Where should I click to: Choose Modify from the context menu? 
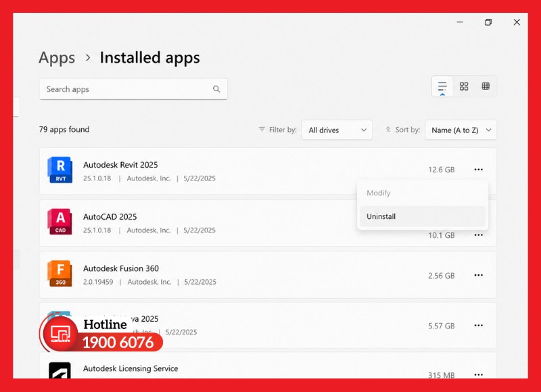point(423,193)
